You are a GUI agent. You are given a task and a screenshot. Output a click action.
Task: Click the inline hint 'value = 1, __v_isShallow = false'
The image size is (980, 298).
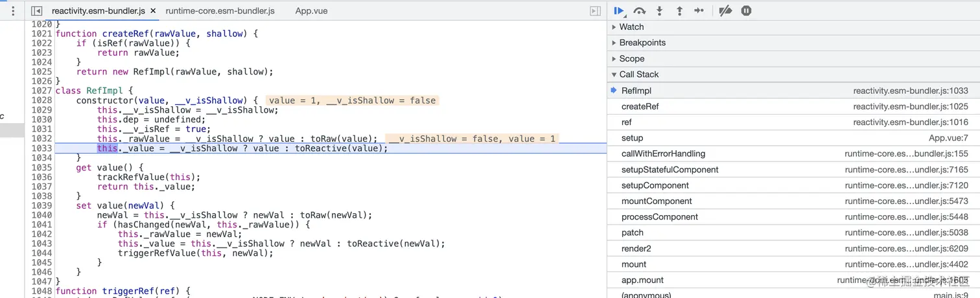click(351, 100)
